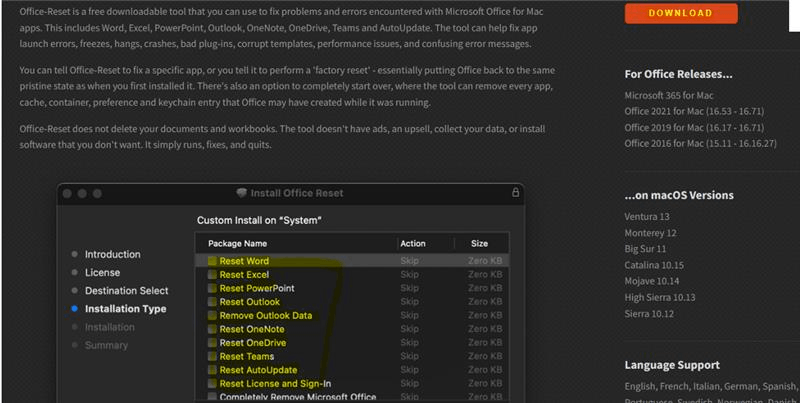Tick the Reset Teams checkbox

point(212,357)
